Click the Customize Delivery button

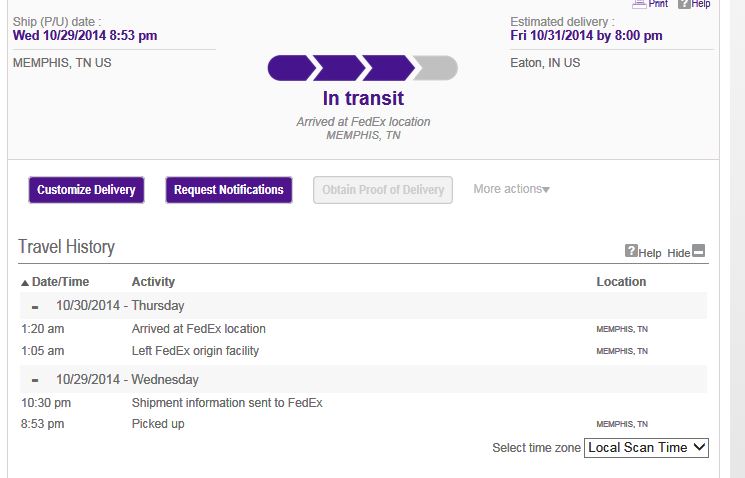(x=86, y=190)
